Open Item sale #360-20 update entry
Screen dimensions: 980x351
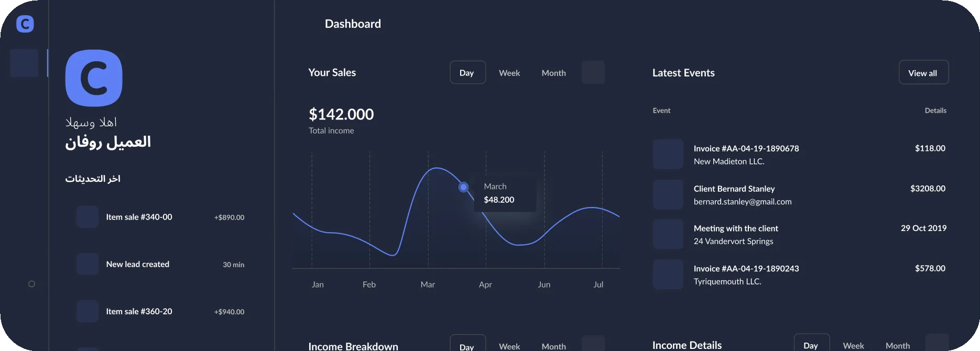pos(160,311)
